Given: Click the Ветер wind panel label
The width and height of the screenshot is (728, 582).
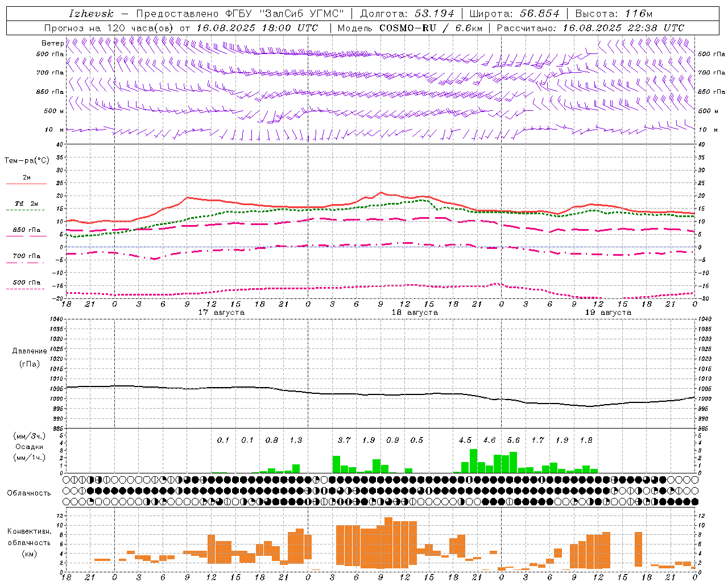Looking at the screenshot, I should [52, 43].
